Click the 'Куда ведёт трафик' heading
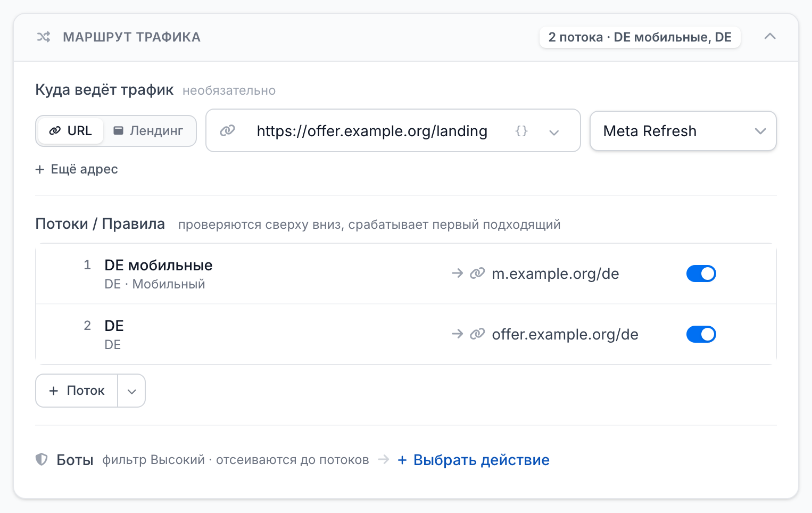Viewport: 812px width, 513px height. (104, 89)
